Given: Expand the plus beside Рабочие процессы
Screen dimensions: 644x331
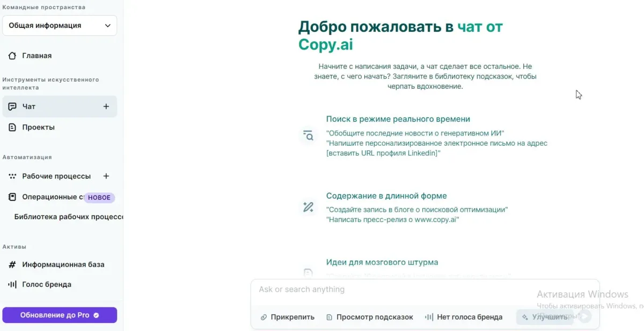Looking at the screenshot, I should [106, 176].
